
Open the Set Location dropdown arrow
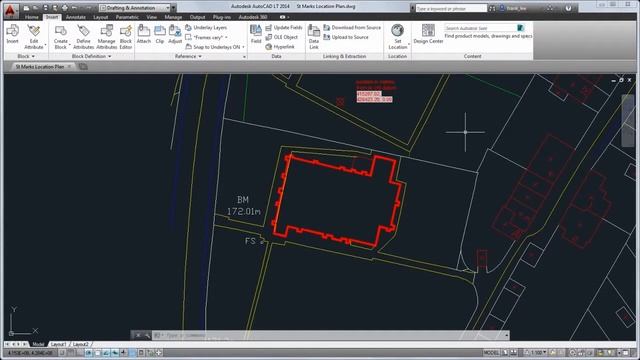[x=409, y=45]
